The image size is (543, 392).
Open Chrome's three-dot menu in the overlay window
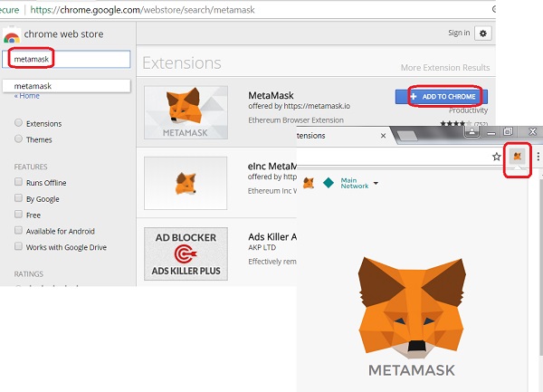click(538, 157)
